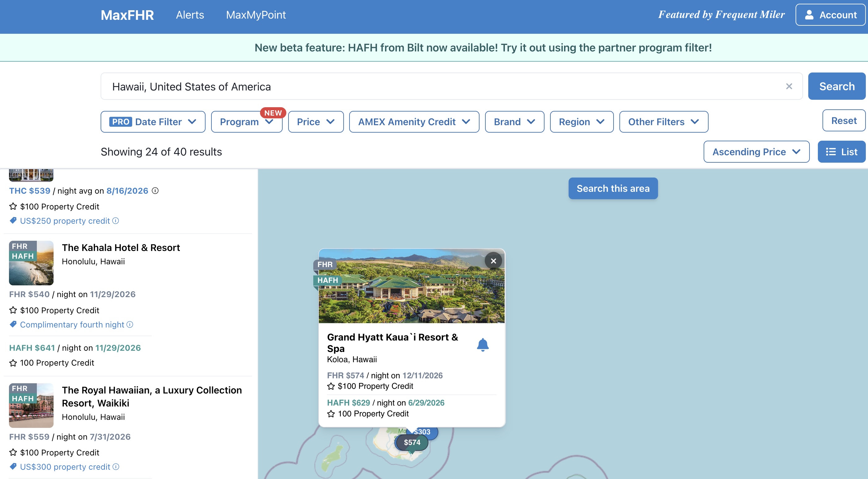
Task: Click info icon next to THC $539 date 8/16/2026
Action: pos(155,191)
